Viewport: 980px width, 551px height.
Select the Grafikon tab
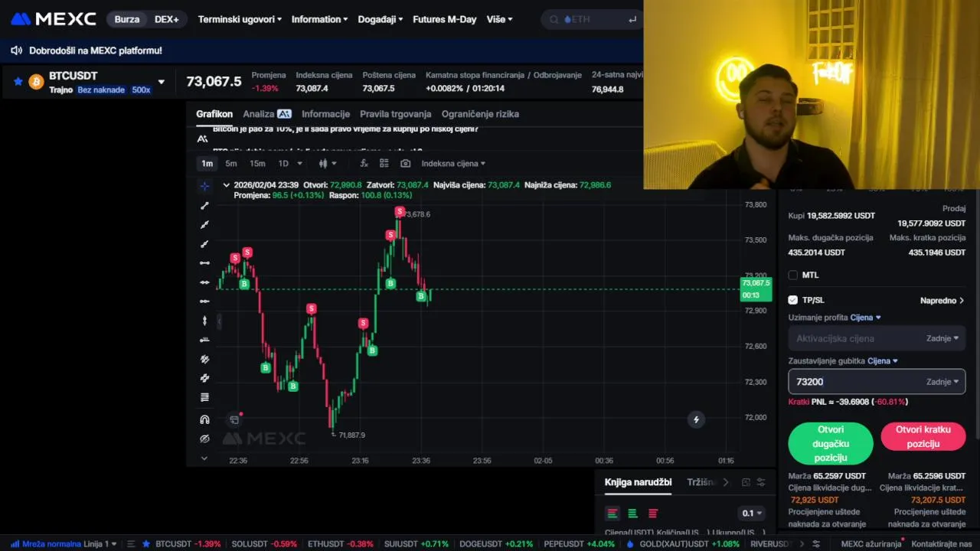tap(214, 114)
